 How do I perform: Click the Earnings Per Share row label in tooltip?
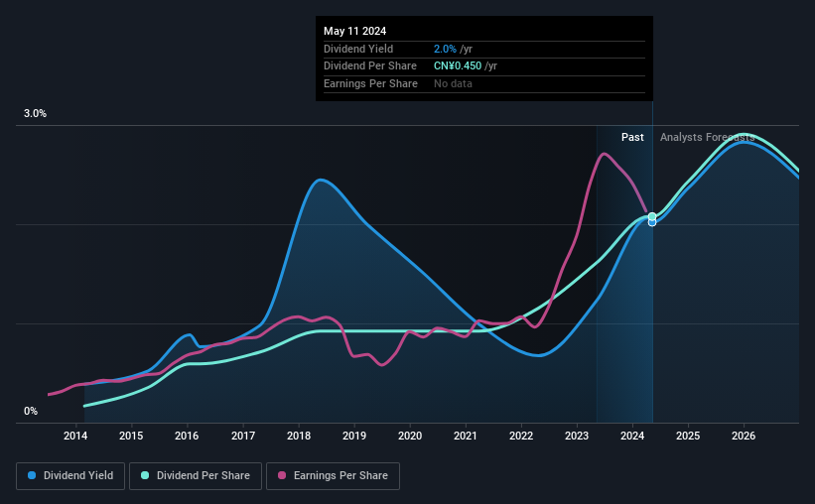pyautogui.click(x=370, y=83)
